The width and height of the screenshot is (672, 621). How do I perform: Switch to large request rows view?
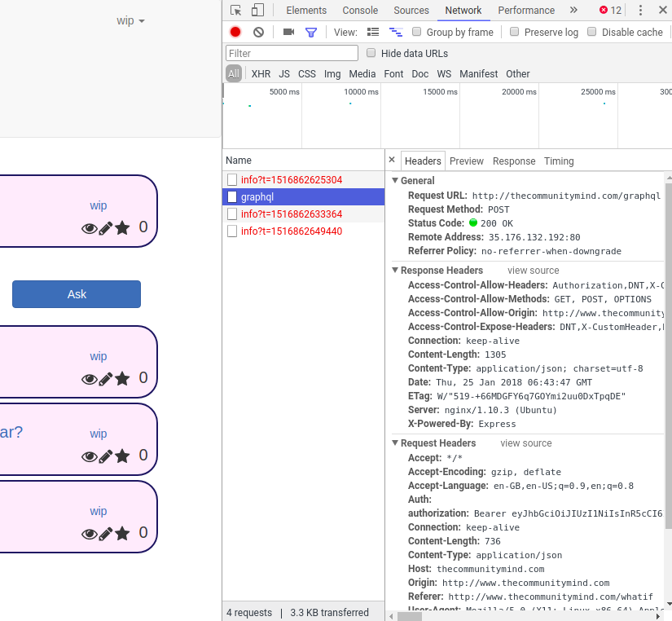(x=374, y=32)
